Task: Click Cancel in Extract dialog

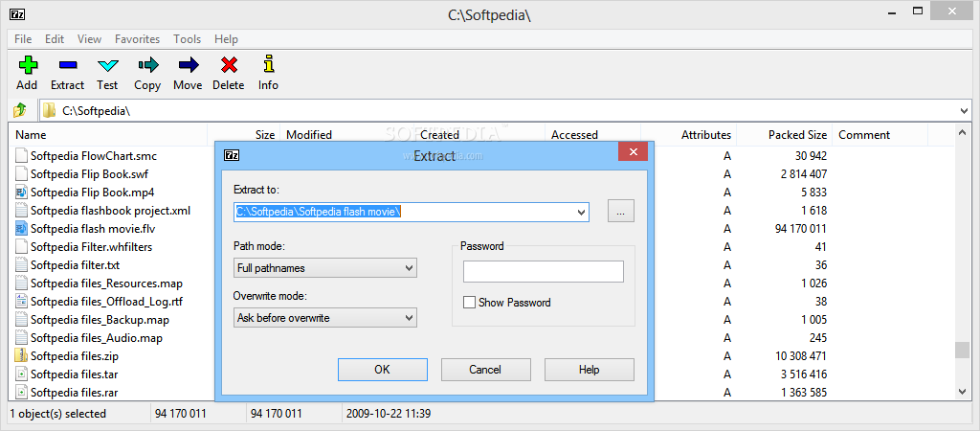Action: pos(485,370)
